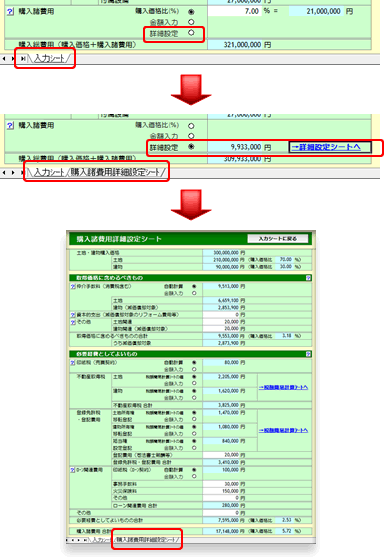Select 3,410,000 登録免許税・登記費用 合計 value
This screenshot has height=559, width=384.
221,462
